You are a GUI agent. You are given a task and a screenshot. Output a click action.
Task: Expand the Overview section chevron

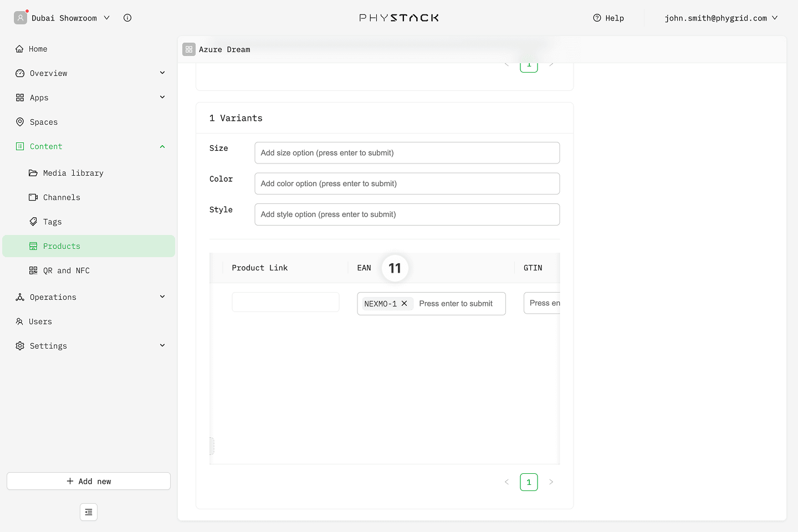162,73
